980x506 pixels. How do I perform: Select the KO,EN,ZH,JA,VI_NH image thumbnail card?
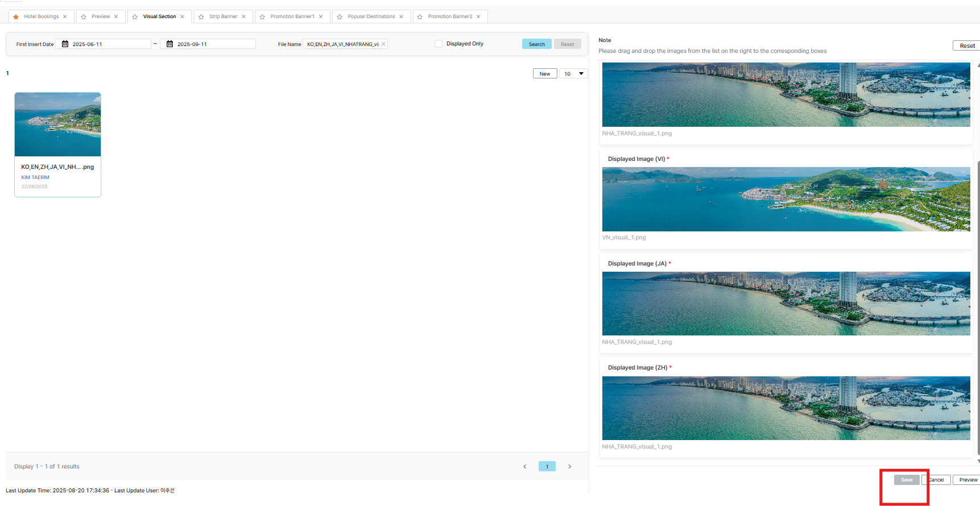pos(57,144)
